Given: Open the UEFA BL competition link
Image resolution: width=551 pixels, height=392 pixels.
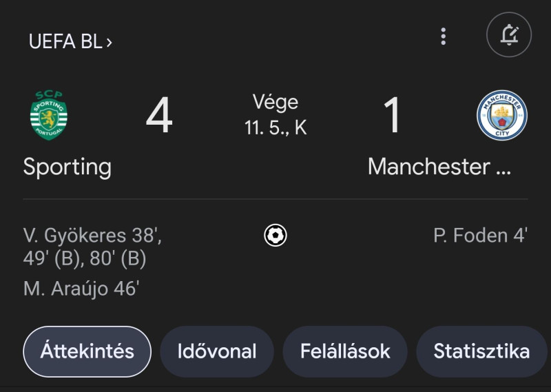Looking at the screenshot, I should click(x=65, y=41).
